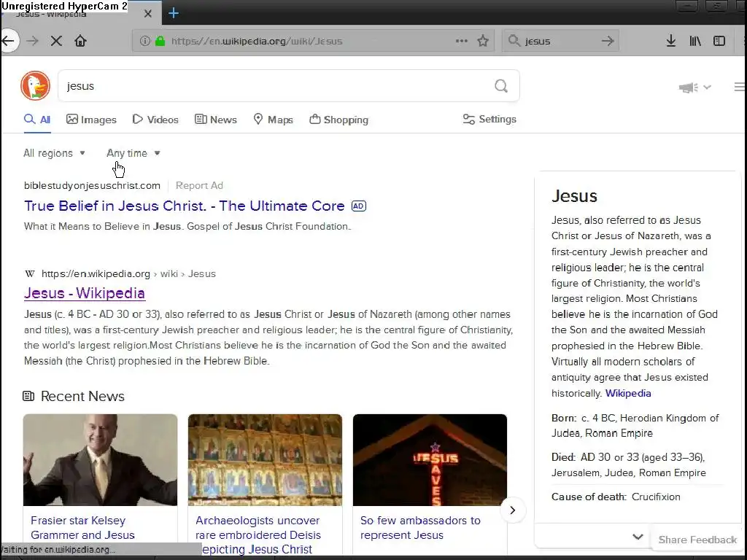747x560 pixels.
Task: Expand the dropdown arrow beside megaphone
Action: pyautogui.click(x=707, y=87)
